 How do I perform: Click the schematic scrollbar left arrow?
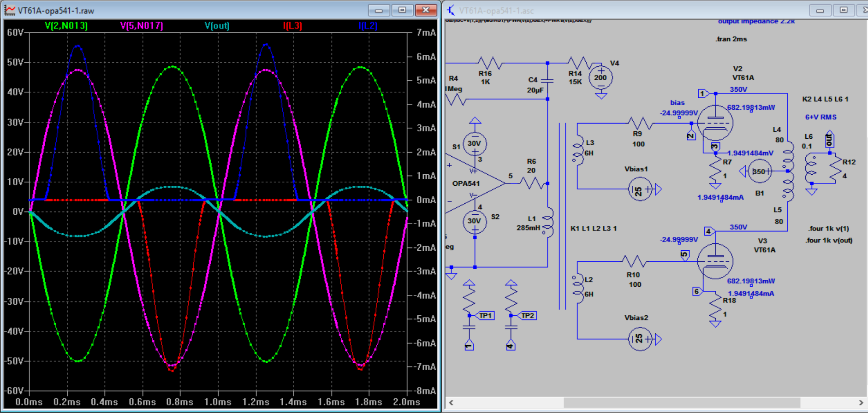pyautogui.click(x=451, y=402)
